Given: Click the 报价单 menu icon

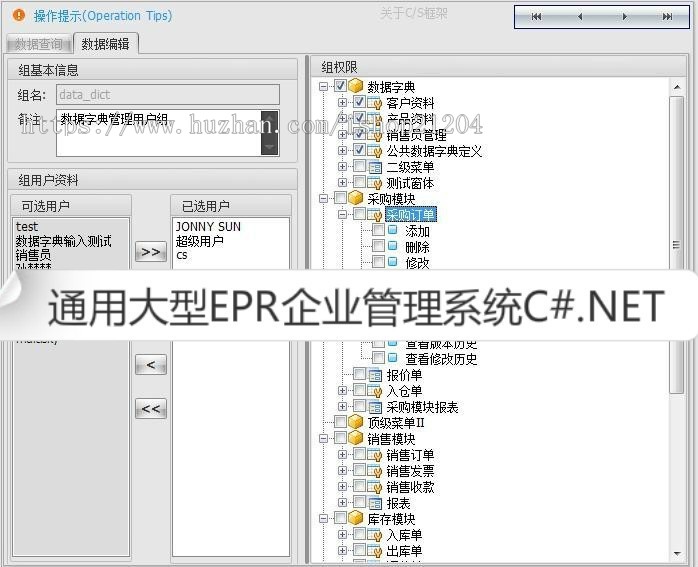Looking at the screenshot, I should 375,375.
